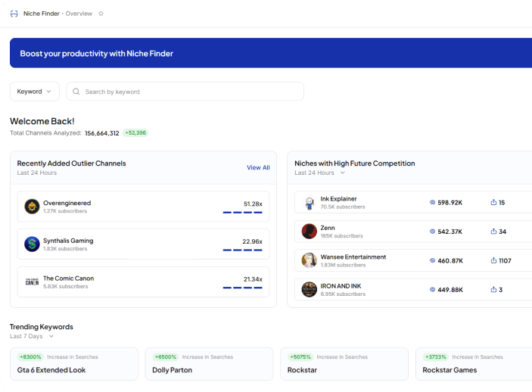Click the Niche Finder breadcrumb
The image size is (532, 392).
click(x=42, y=14)
